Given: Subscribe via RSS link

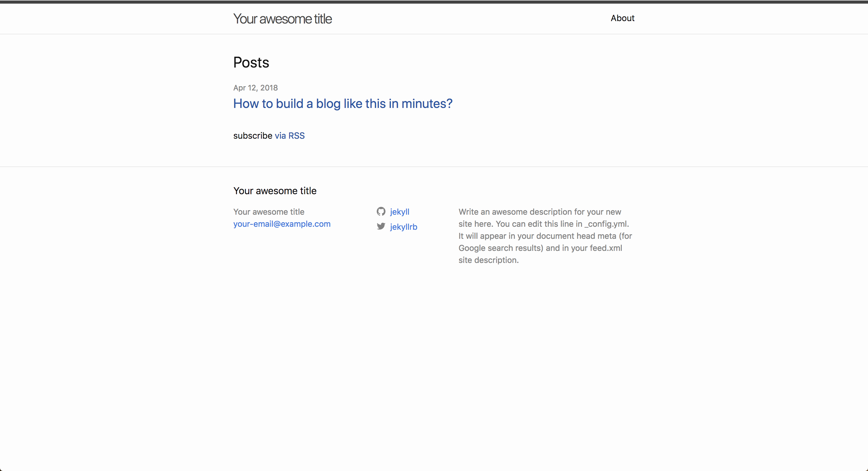Looking at the screenshot, I should point(289,135).
